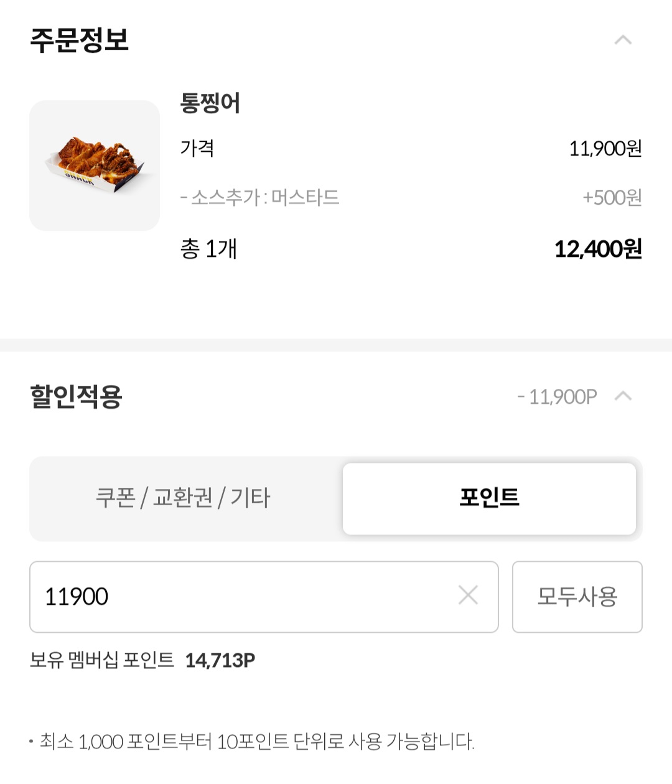Click the 12,400원 total price
Image resolution: width=672 pixels, height=784 pixels.
pos(598,250)
